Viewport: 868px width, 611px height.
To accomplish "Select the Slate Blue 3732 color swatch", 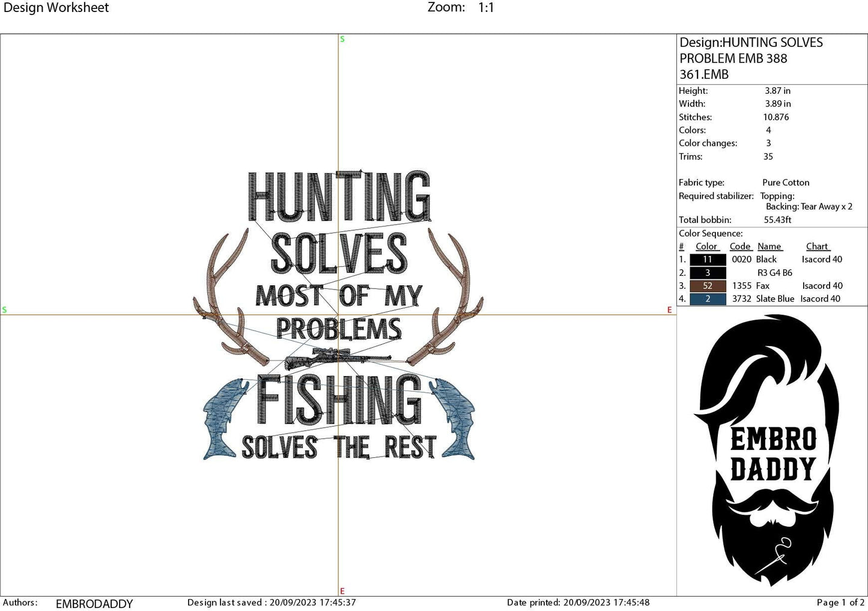I will coord(707,299).
